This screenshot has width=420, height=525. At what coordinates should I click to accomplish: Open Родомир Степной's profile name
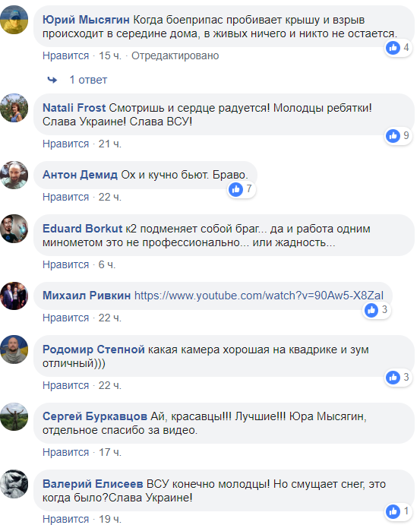pos(93,349)
